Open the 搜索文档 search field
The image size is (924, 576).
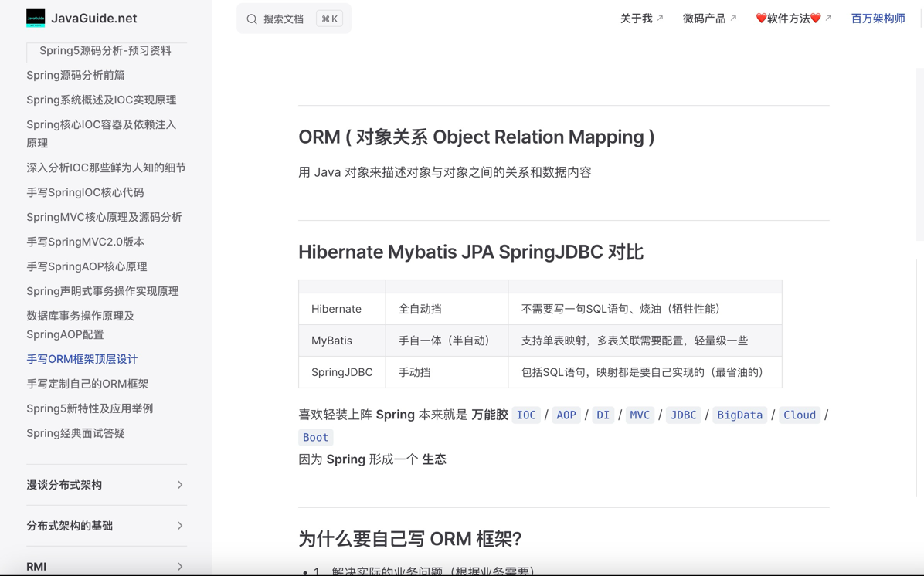click(294, 19)
